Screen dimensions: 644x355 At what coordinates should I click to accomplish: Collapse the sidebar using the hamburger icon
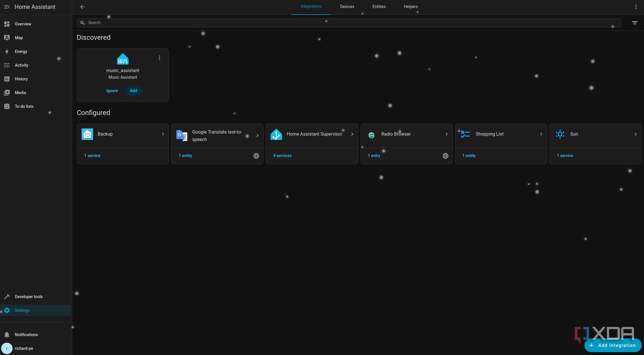pos(7,7)
